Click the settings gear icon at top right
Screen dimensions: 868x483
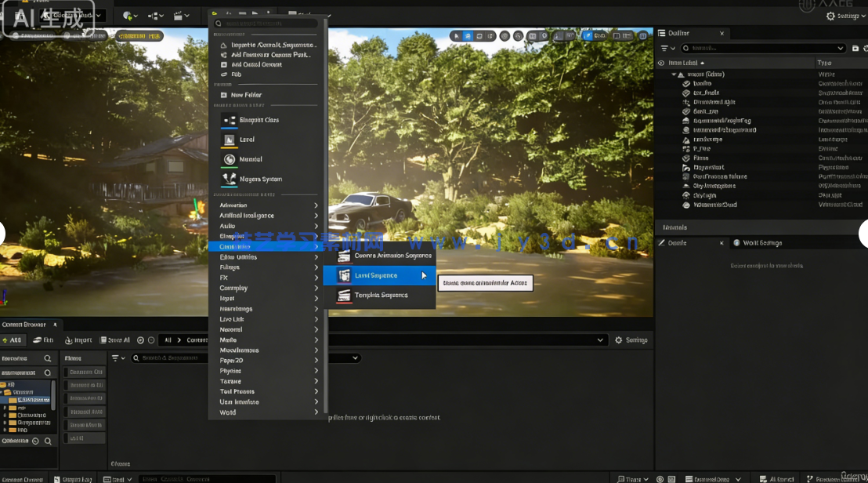pyautogui.click(x=831, y=16)
